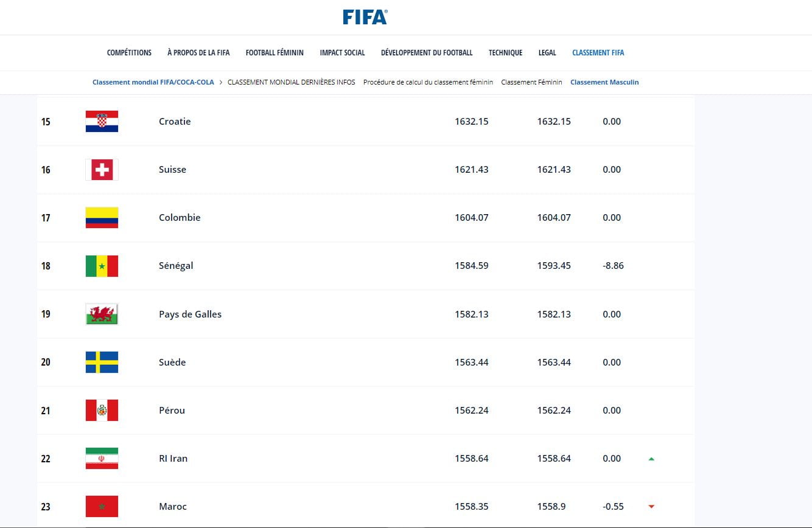Click Classement mondial FIFA/COCA-COLA breadcrumb link
The image size is (812, 528).
(153, 82)
